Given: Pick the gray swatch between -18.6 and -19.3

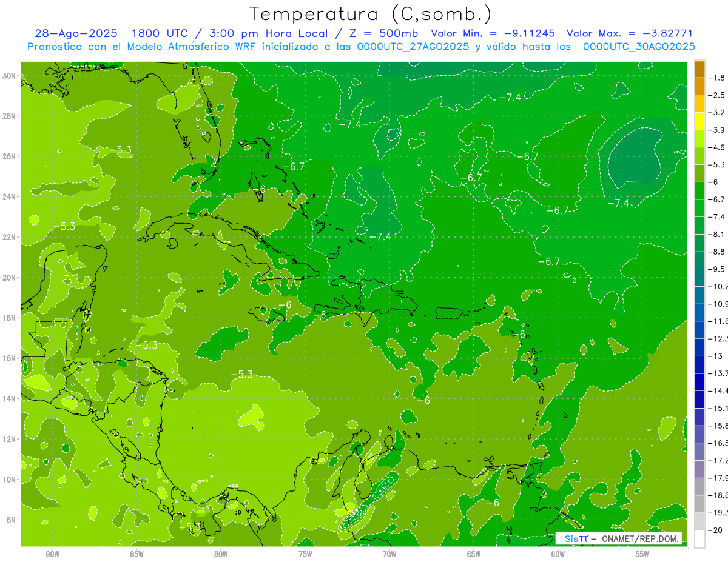Looking at the screenshot, I should point(699,504).
